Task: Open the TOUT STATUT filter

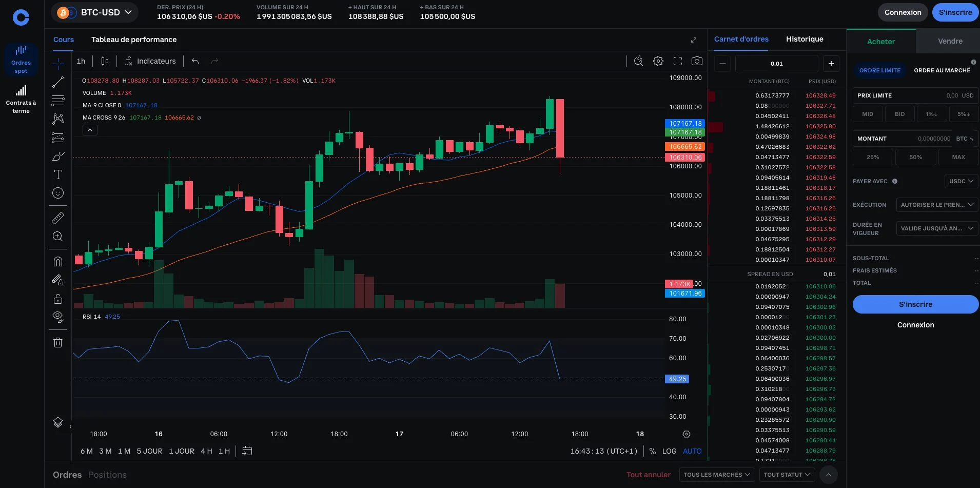Action: pyautogui.click(x=787, y=475)
